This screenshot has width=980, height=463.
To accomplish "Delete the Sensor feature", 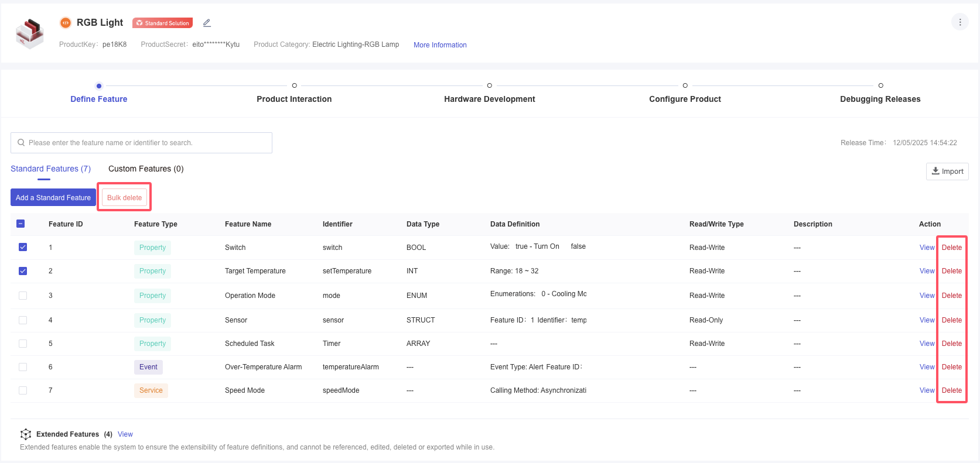I will click(x=952, y=320).
